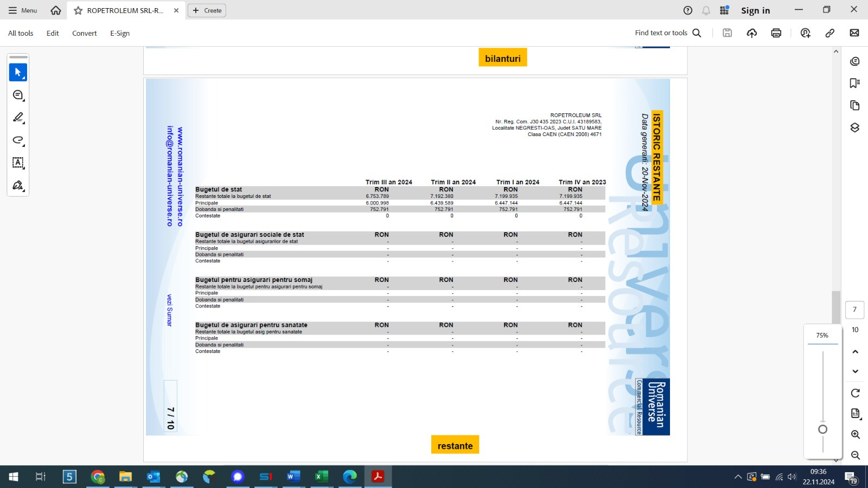Choose the Select arrow tool
Screen dimensions: 868x488
[18, 72]
